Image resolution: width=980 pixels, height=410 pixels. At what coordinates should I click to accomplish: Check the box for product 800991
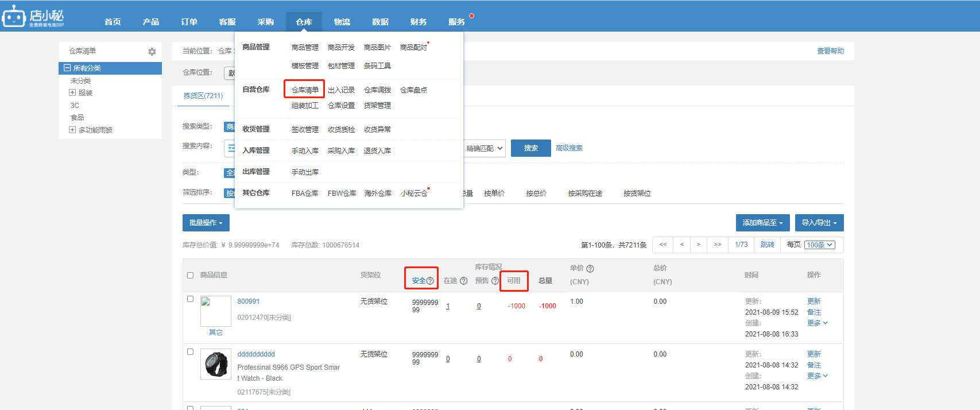point(191,299)
